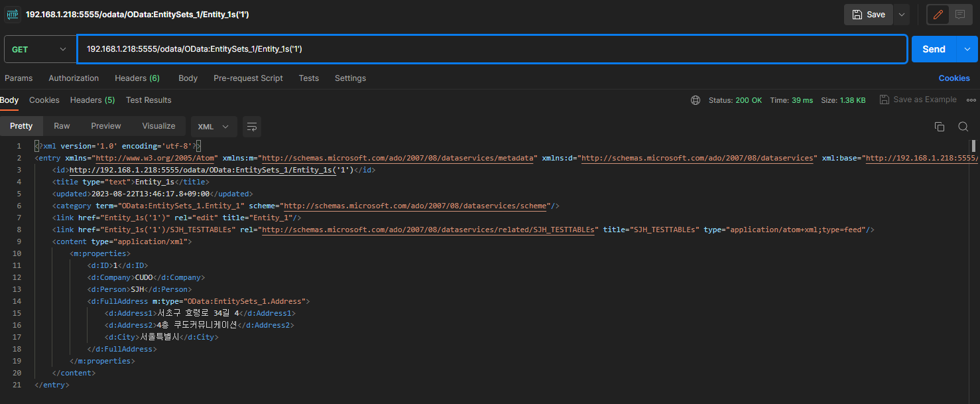Expand the Save options arrow
The height and width of the screenshot is (404, 980).
[901, 15]
